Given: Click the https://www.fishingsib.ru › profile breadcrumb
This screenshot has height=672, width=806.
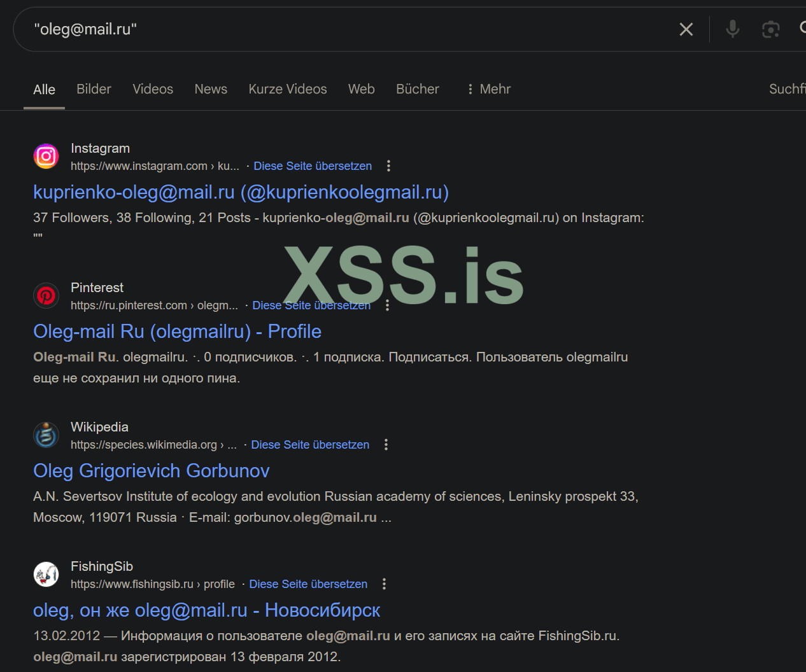Looking at the screenshot, I should pyautogui.click(x=153, y=584).
